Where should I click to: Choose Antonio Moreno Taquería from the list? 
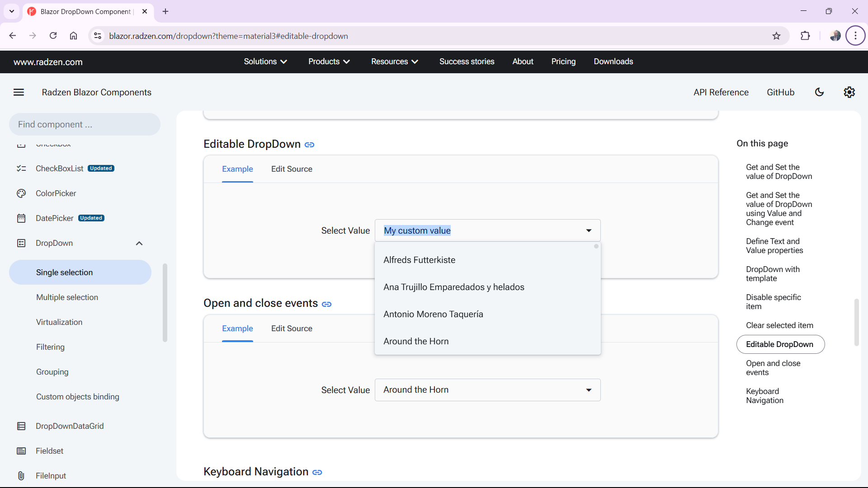tap(433, 314)
